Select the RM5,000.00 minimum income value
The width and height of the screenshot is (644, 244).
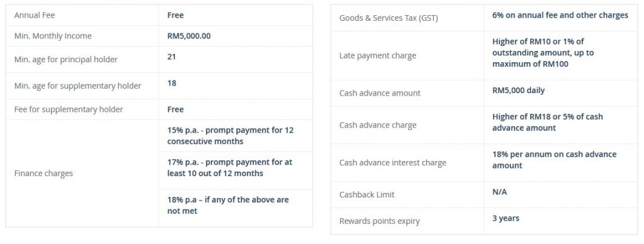point(189,36)
